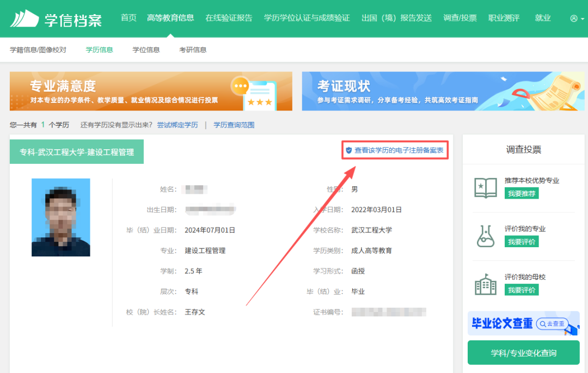
Task: Click the school building evaluation icon
Action: 486,284
